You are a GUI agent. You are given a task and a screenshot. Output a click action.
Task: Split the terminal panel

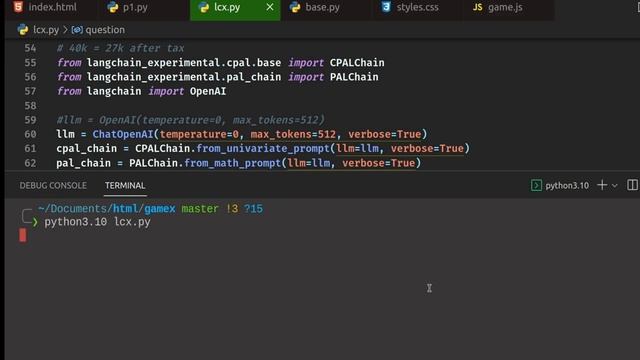632,185
